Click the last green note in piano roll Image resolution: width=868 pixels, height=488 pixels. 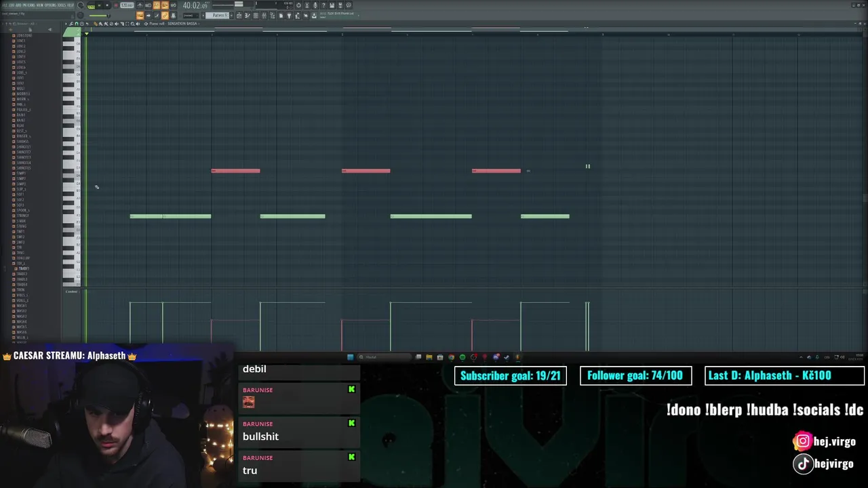click(545, 216)
